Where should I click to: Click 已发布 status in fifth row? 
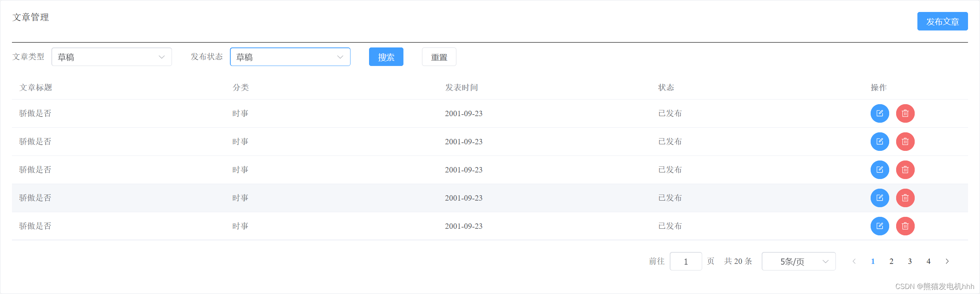pyautogui.click(x=670, y=226)
